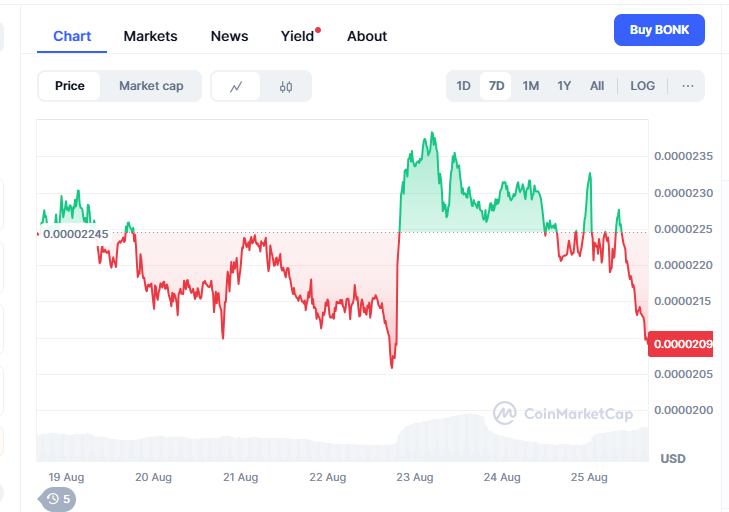Choose the 1M time range
729x512 pixels.
(530, 86)
